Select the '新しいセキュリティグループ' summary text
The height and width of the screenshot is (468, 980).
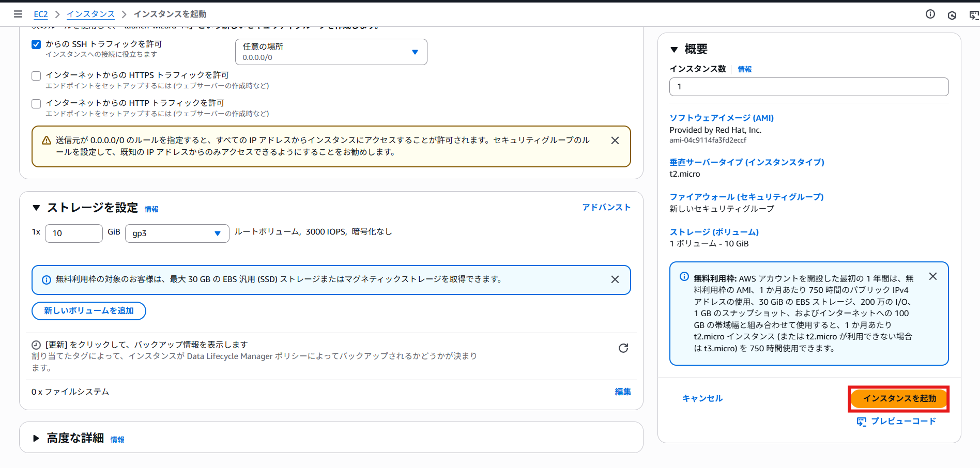722,209
